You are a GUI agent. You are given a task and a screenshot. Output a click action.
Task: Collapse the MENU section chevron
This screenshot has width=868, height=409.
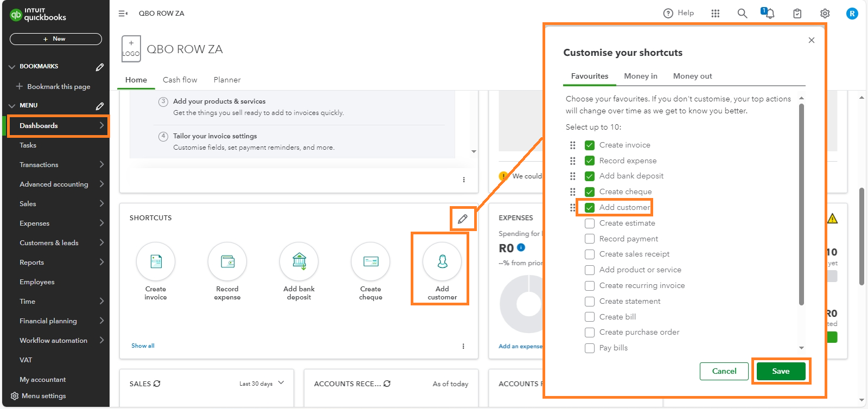coord(12,106)
